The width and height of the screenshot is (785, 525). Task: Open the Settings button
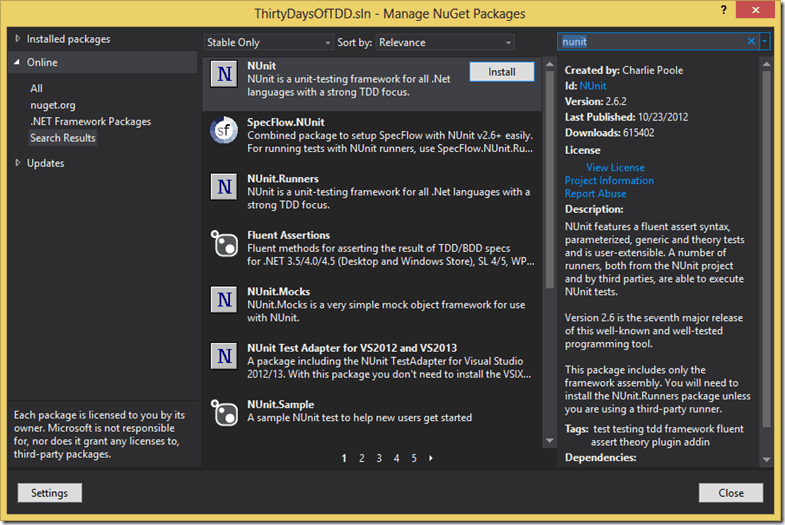coord(50,493)
